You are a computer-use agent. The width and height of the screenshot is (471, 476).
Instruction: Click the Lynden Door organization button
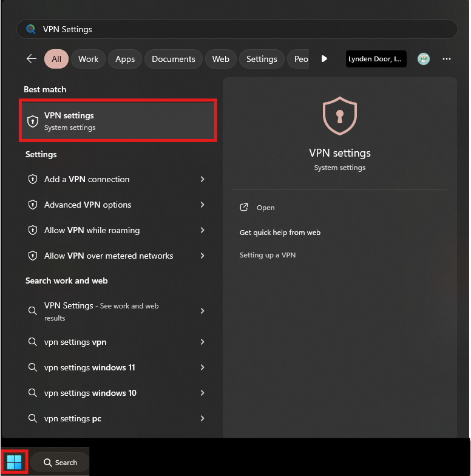(x=376, y=59)
